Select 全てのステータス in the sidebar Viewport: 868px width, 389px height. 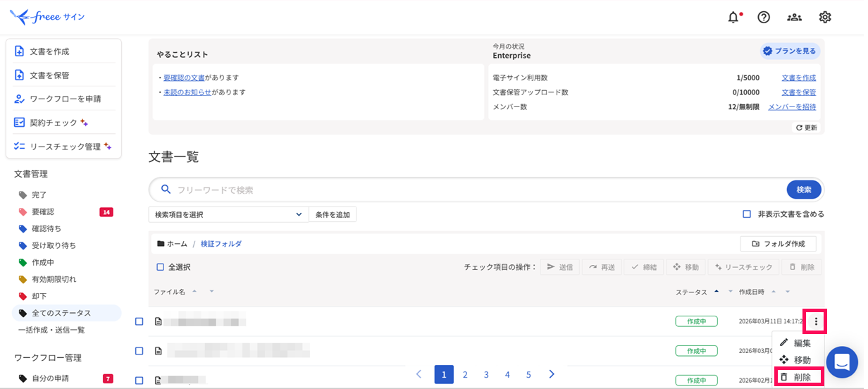point(66,313)
